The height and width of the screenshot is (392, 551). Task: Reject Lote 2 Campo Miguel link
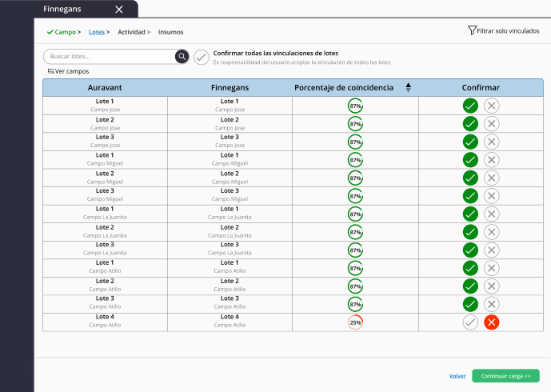click(x=491, y=178)
